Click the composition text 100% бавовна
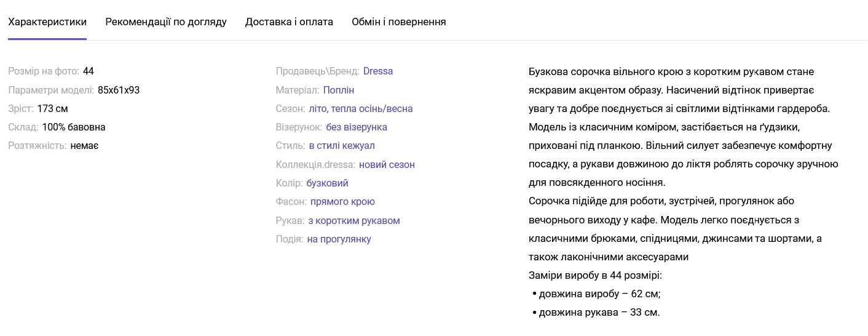The height and width of the screenshot is (336, 868). pos(74,127)
